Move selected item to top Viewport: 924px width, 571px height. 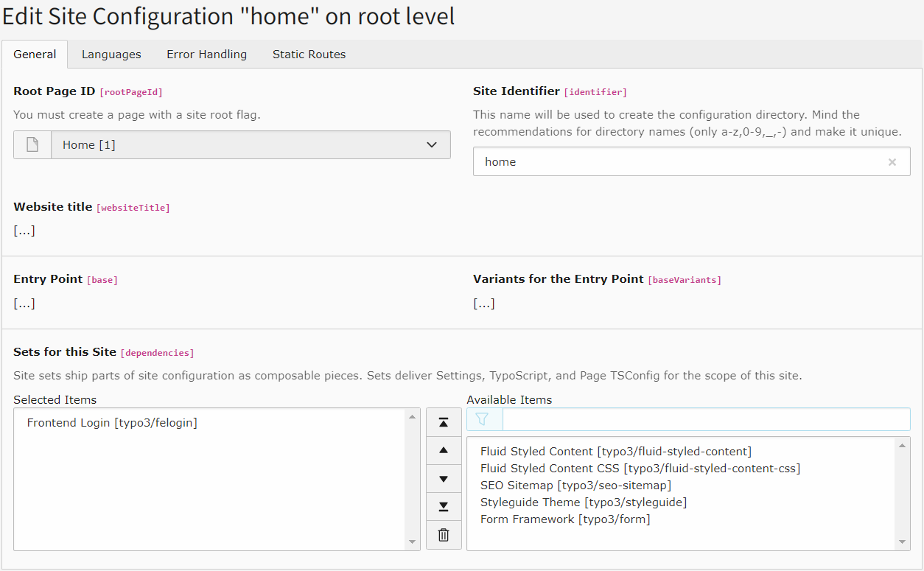444,422
